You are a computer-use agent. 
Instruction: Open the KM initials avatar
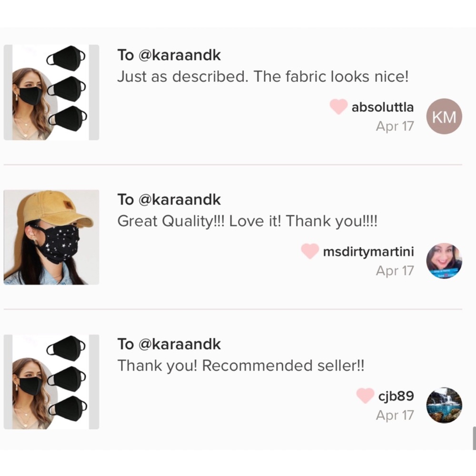[x=444, y=116]
